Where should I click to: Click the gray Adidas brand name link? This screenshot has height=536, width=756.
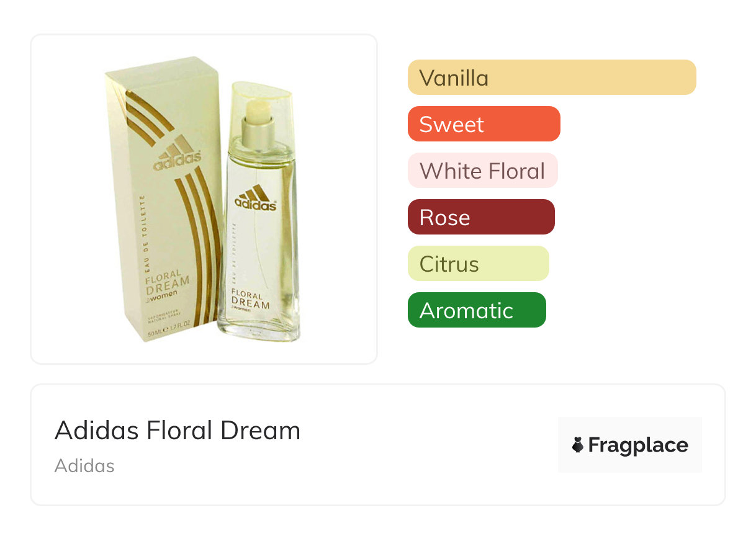(84, 466)
